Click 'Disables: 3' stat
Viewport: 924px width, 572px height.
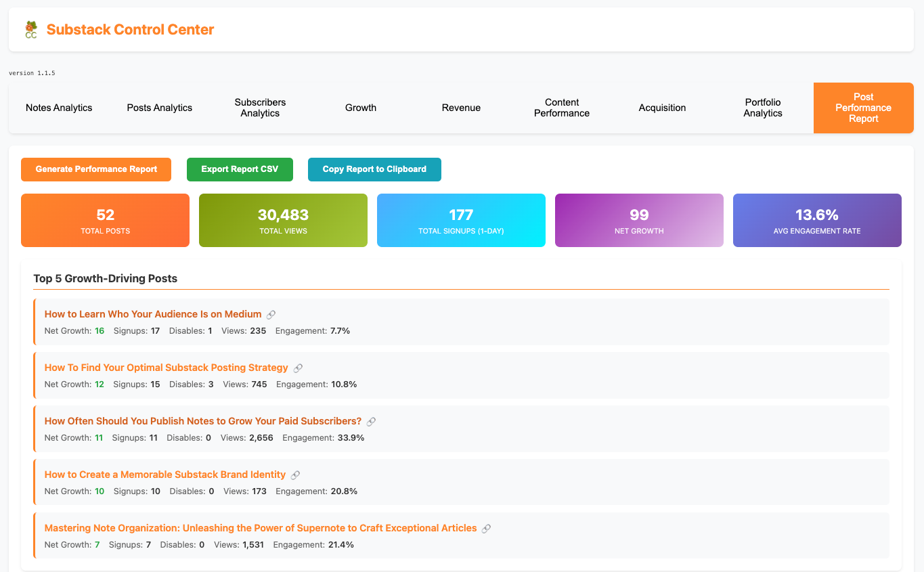coord(192,384)
